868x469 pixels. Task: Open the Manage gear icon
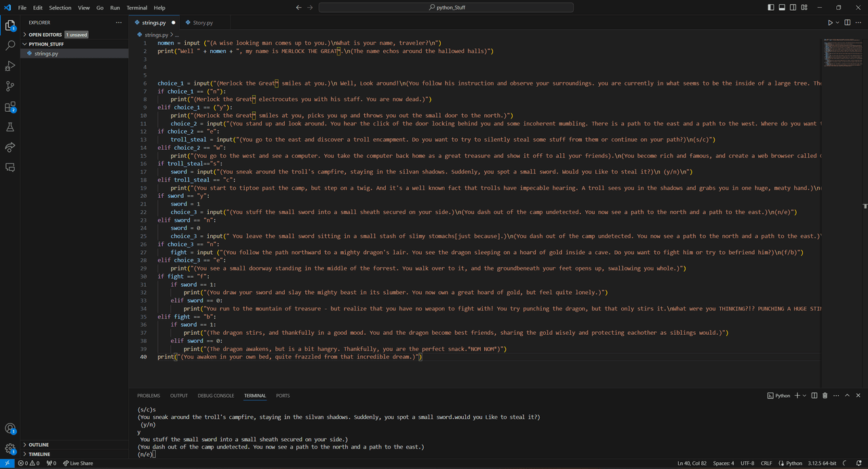[10, 448]
